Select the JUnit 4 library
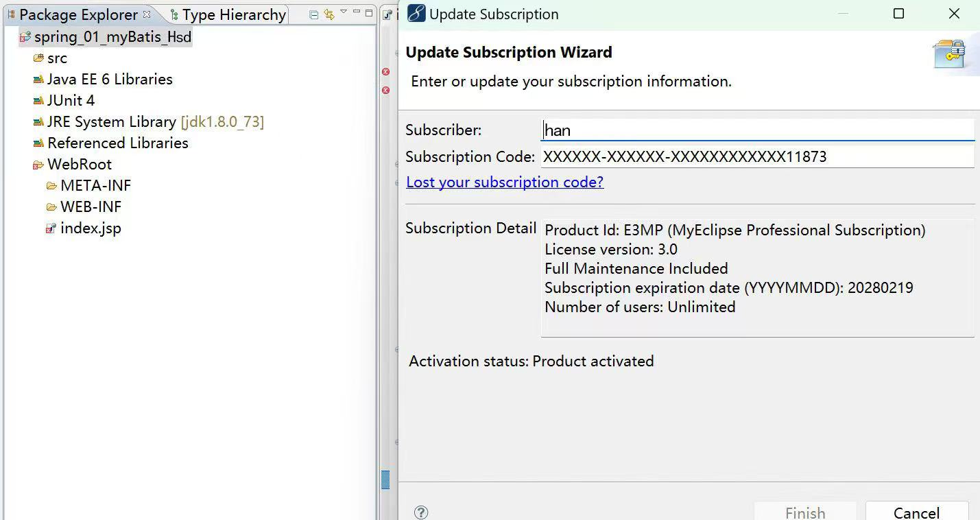The image size is (980, 520). (71, 101)
